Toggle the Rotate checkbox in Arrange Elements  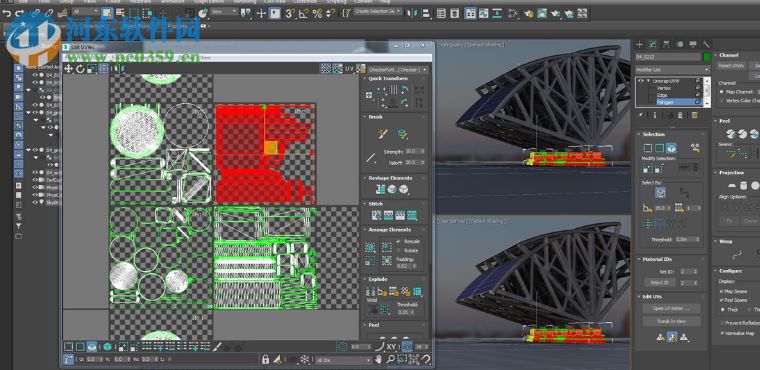(x=398, y=250)
